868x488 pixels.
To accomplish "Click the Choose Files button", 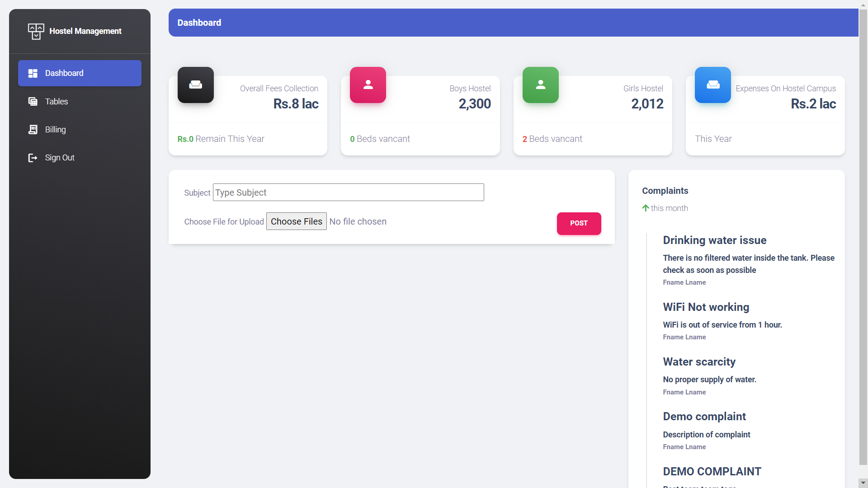I will click(x=296, y=221).
